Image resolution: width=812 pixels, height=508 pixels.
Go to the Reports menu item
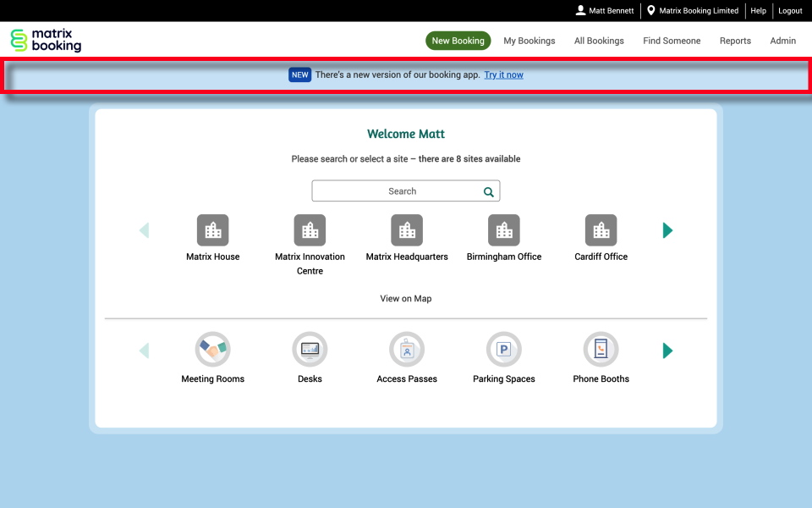[735, 41]
